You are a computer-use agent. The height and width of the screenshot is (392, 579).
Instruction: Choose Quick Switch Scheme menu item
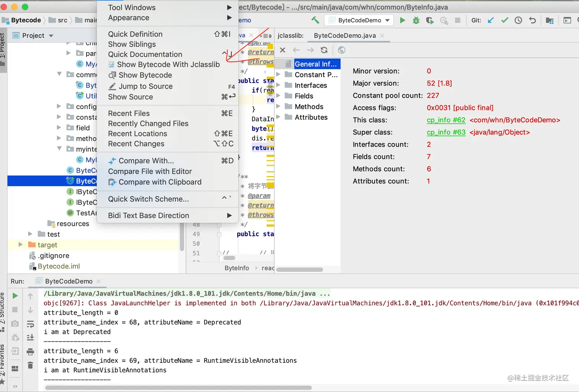(168, 199)
